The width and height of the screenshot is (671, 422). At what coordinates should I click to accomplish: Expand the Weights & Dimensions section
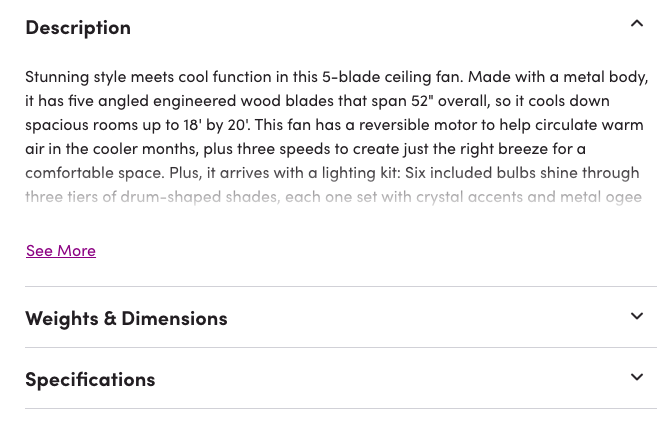tap(340, 318)
